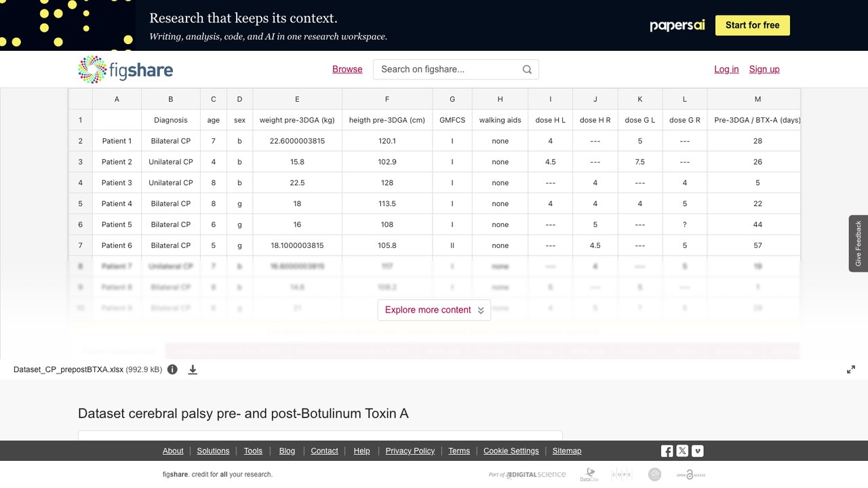Open Cookie Settings footer link
The width and height of the screenshot is (868, 488).
pos(511,451)
